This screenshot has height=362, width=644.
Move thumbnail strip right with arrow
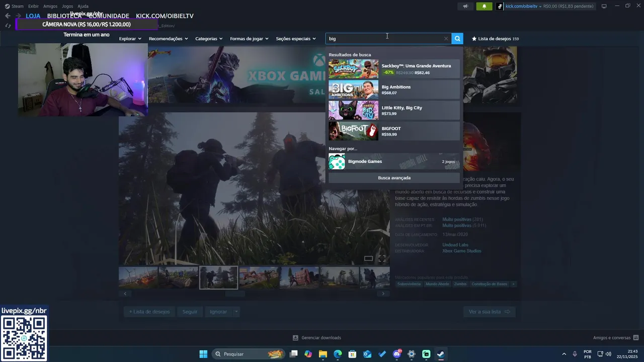click(x=383, y=294)
